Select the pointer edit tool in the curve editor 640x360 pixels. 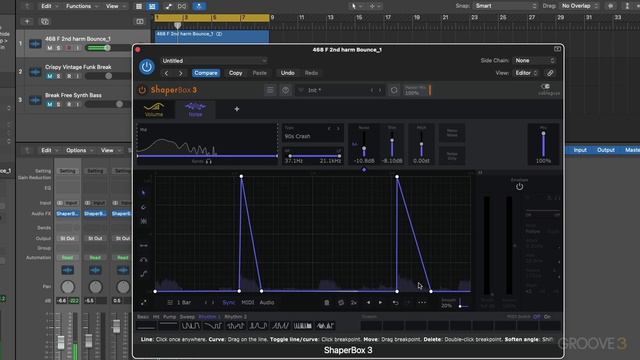(143, 192)
